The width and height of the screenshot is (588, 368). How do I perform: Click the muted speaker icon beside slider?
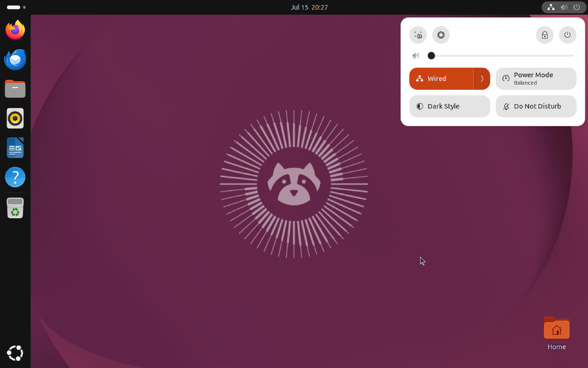pyautogui.click(x=416, y=56)
